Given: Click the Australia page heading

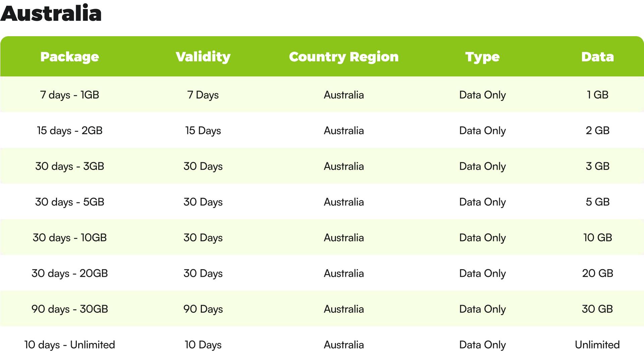Looking at the screenshot, I should click(x=51, y=13).
